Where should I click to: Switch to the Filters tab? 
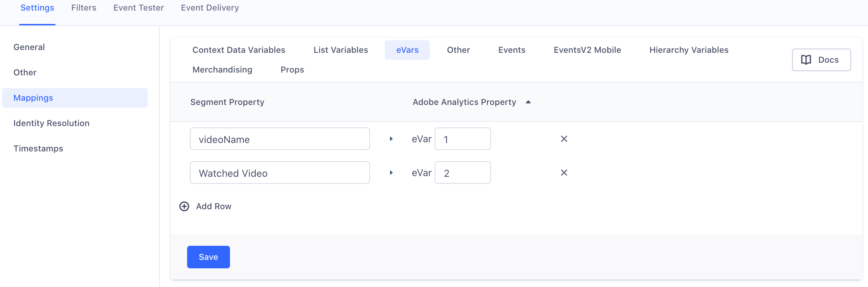point(84,8)
